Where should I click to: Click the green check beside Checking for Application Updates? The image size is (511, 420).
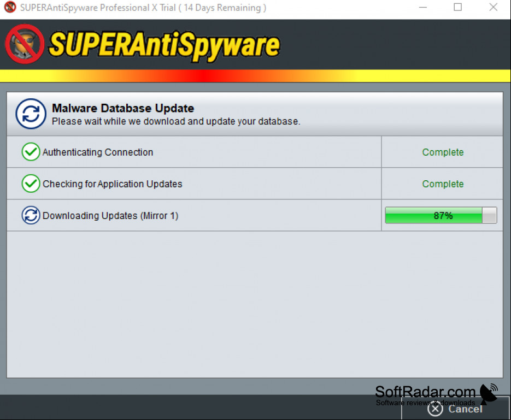coord(31,184)
